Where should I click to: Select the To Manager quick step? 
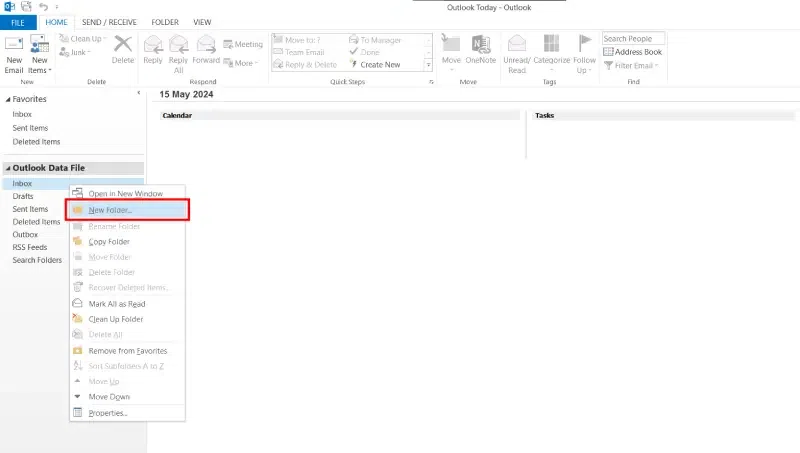[x=375, y=40]
